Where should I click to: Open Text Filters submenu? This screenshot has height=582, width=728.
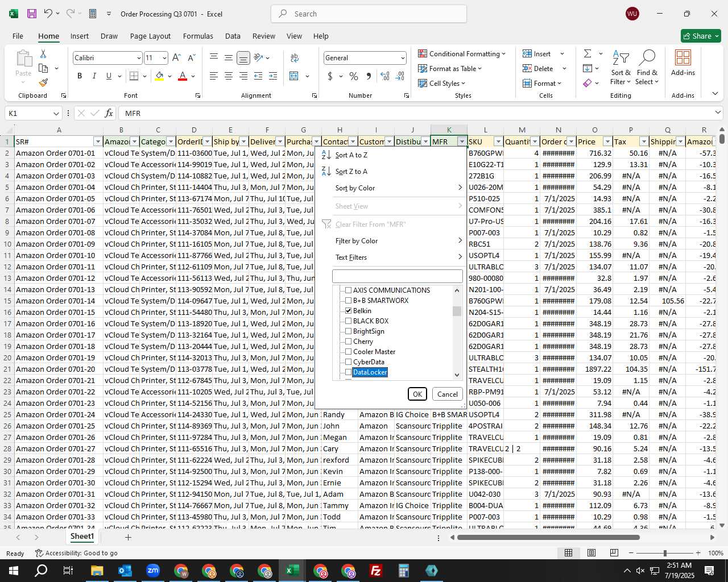click(x=392, y=257)
